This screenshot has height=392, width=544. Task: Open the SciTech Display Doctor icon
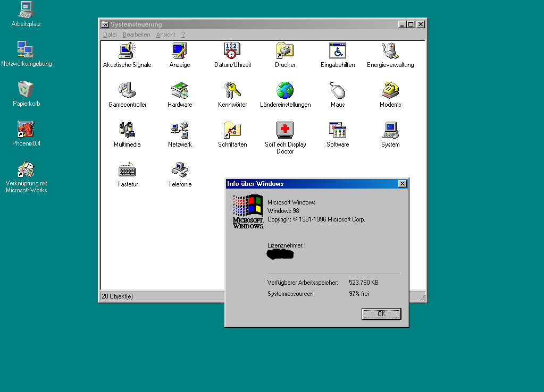(x=285, y=130)
